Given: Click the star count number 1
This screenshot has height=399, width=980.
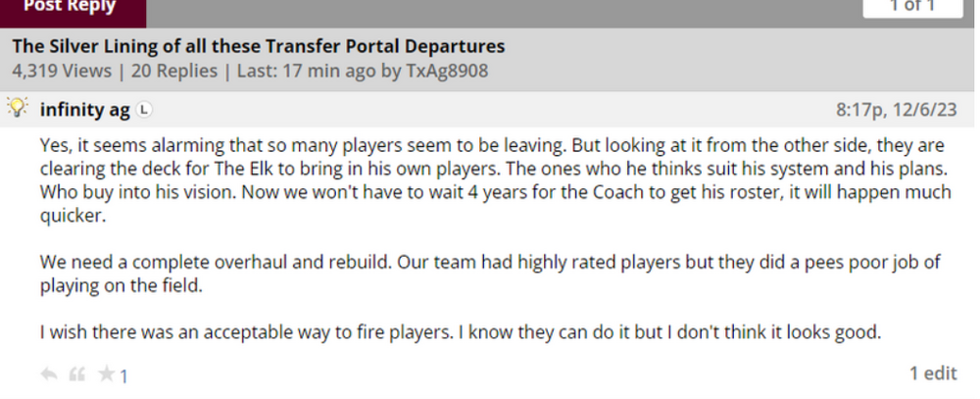Looking at the screenshot, I should [x=124, y=375].
